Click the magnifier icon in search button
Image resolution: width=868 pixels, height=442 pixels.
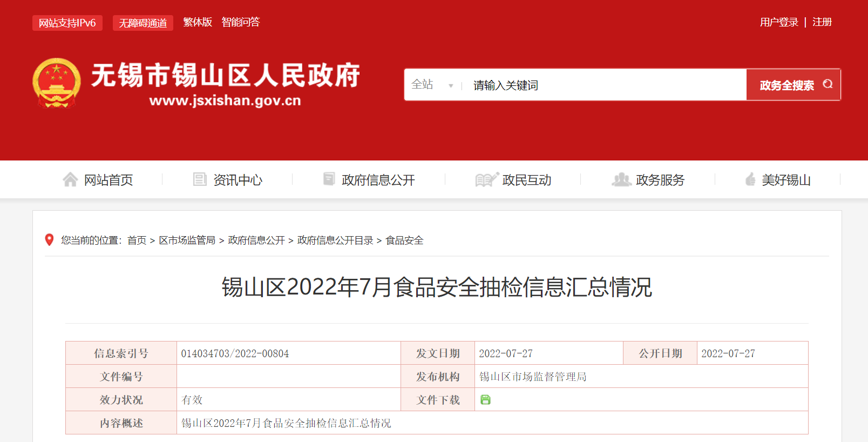pyautogui.click(x=828, y=84)
